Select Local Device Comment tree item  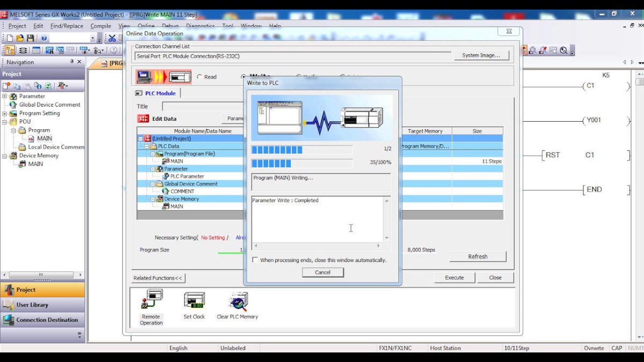56,147
